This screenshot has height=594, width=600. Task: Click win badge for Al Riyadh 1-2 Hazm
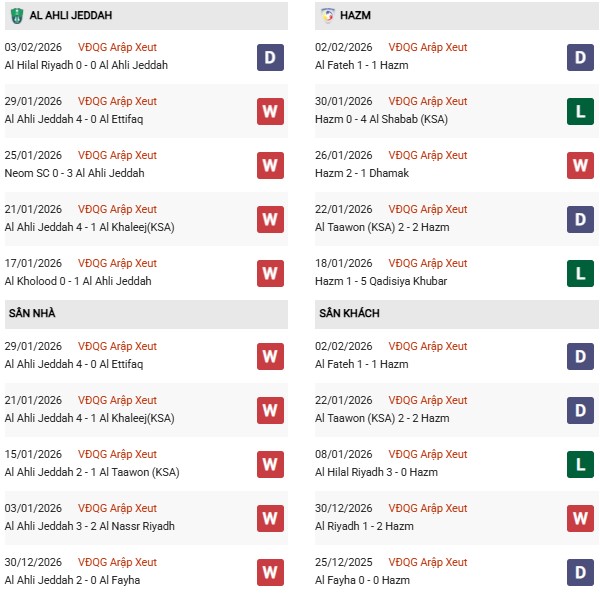pos(580,518)
